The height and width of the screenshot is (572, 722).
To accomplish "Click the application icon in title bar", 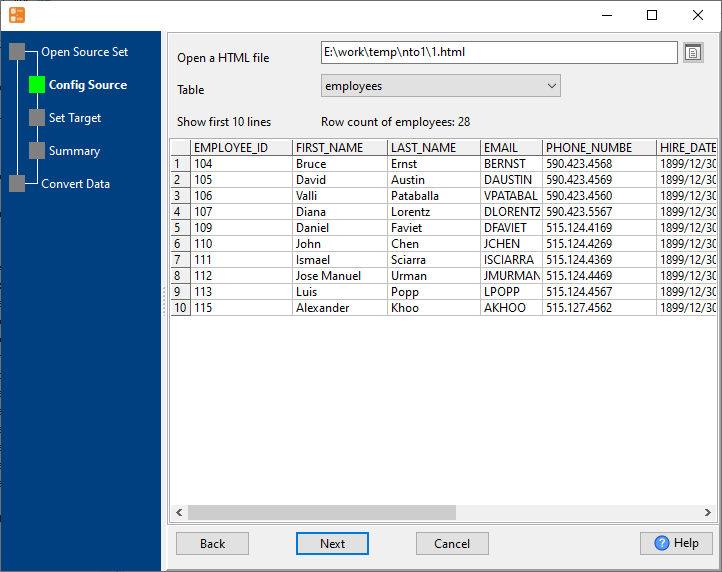I will point(17,15).
